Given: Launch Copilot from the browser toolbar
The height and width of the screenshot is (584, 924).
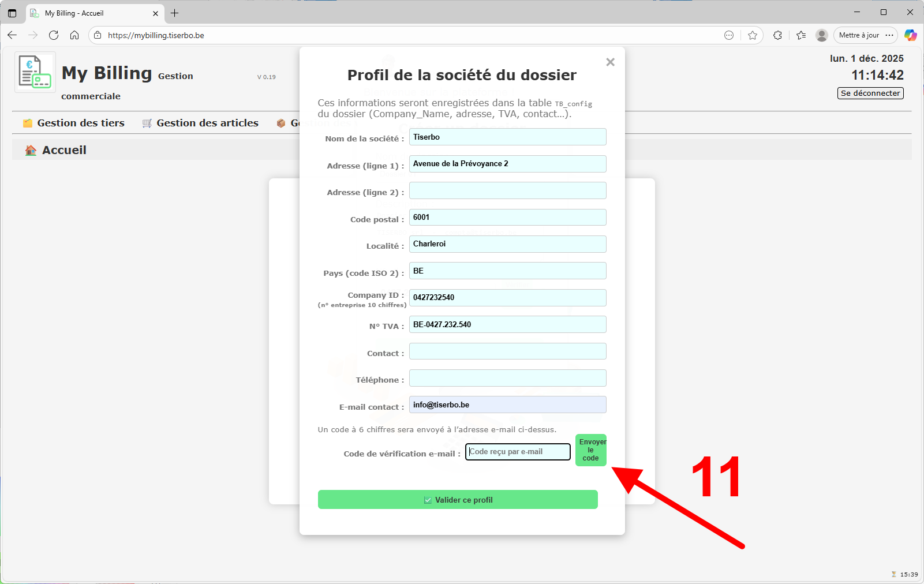Looking at the screenshot, I should click(x=911, y=35).
